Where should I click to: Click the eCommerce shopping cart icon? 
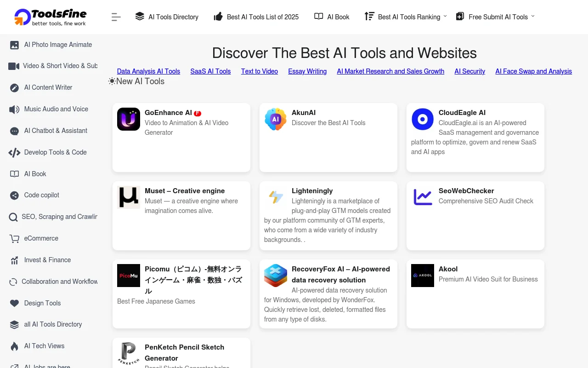13,238
